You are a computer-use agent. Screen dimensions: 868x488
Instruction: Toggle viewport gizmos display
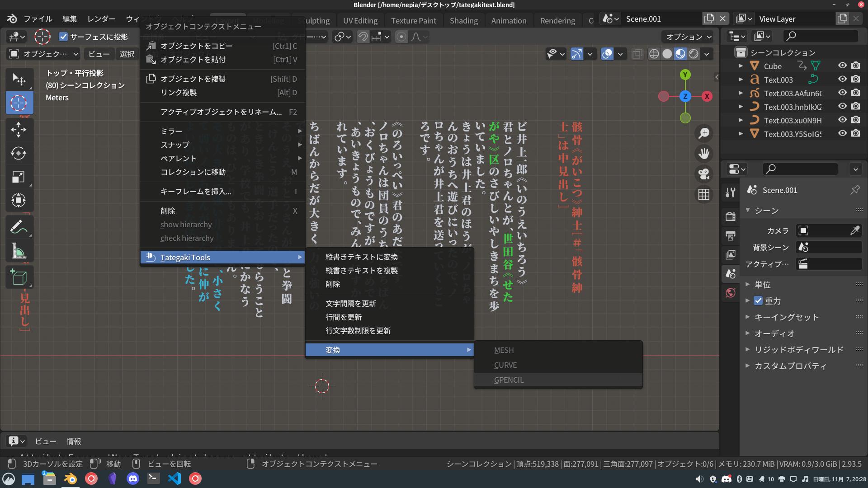pos(576,54)
